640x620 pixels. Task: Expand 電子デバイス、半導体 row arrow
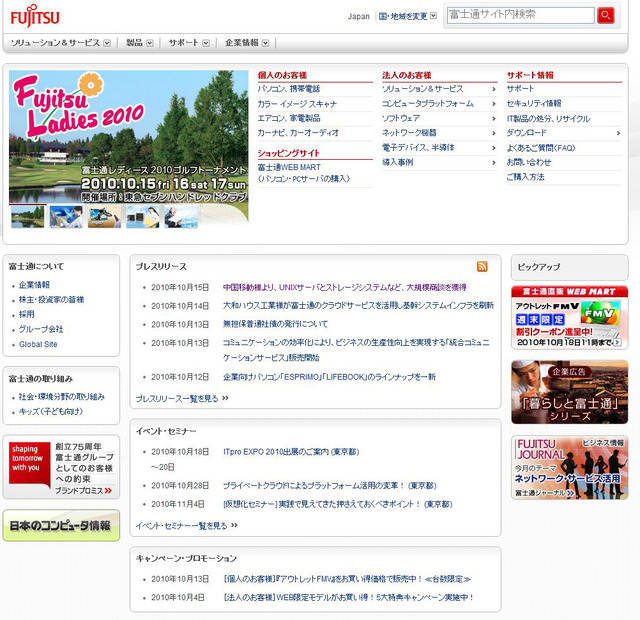[x=493, y=148]
